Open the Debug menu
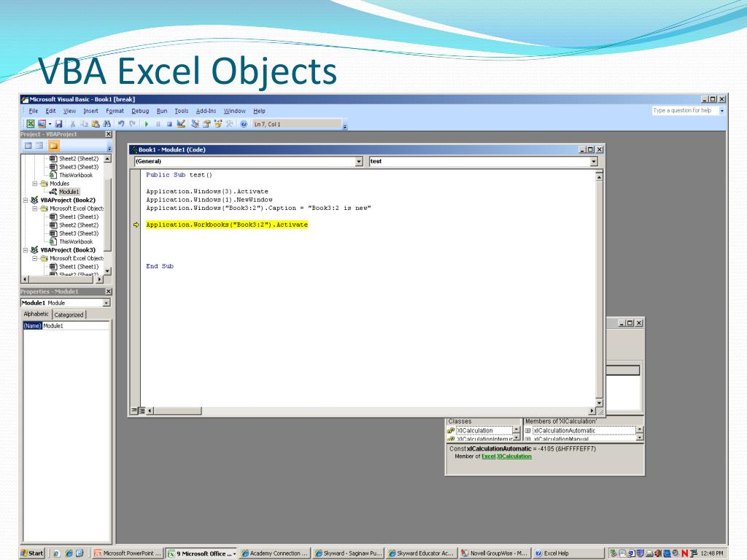747x560 pixels. point(140,111)
